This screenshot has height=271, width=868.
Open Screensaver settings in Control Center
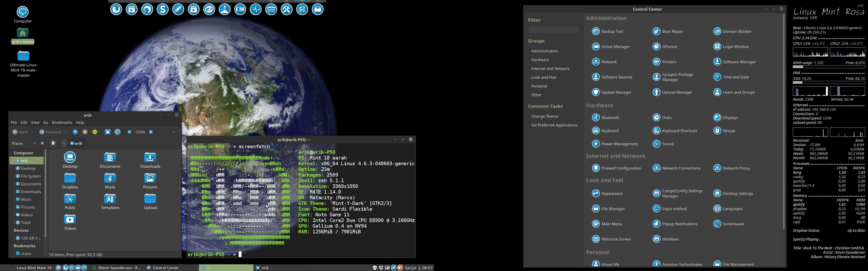tap(729, 224)
